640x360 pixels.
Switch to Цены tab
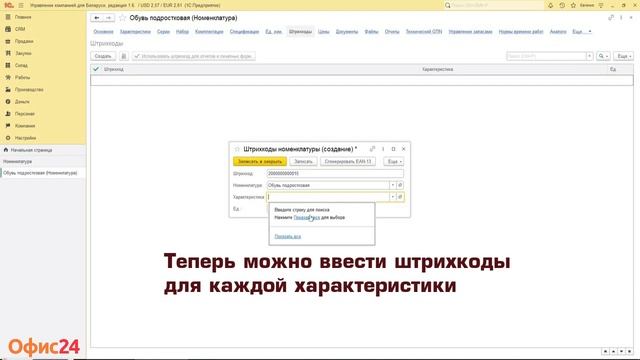click(324, 31)
